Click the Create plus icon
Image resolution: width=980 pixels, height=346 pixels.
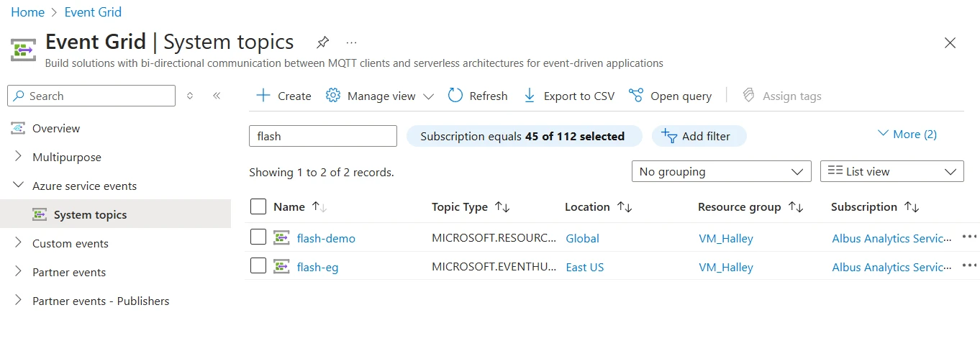(x=263, y=96)
